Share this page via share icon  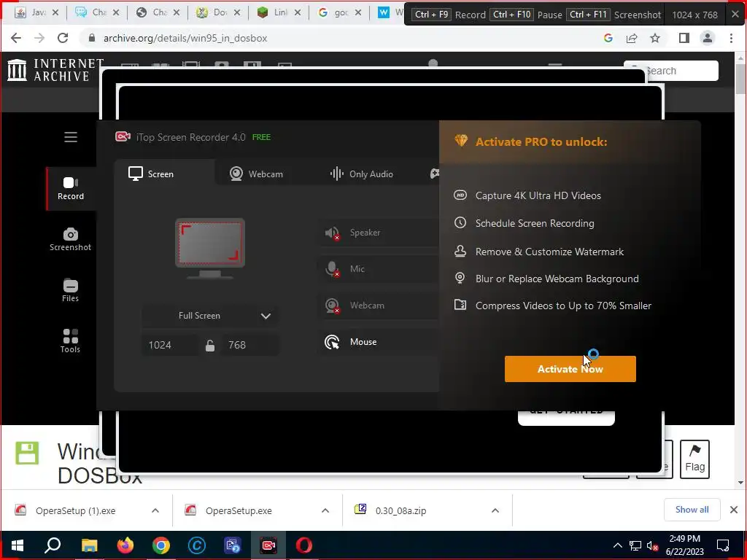click(x=632, y=38)
